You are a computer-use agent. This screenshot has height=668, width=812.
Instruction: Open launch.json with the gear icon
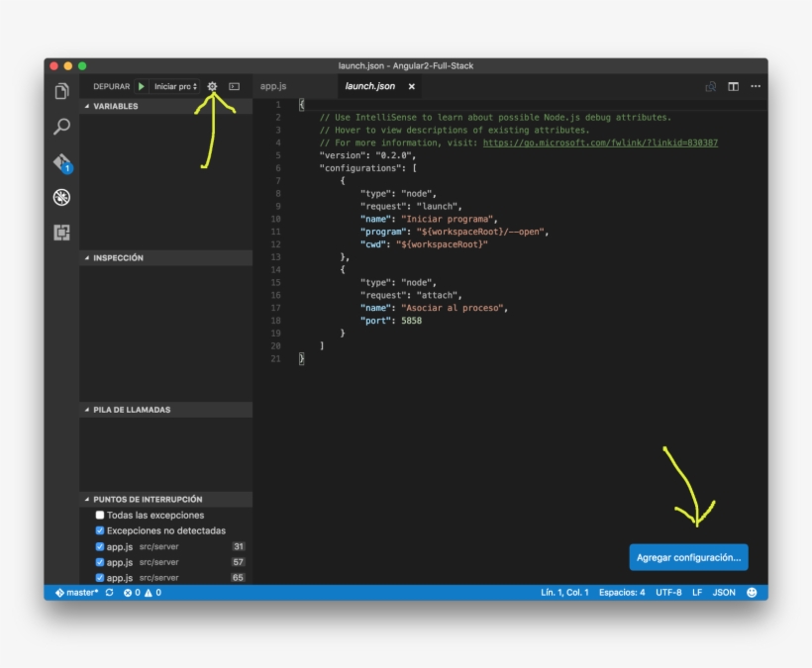[x=212, y=87]
